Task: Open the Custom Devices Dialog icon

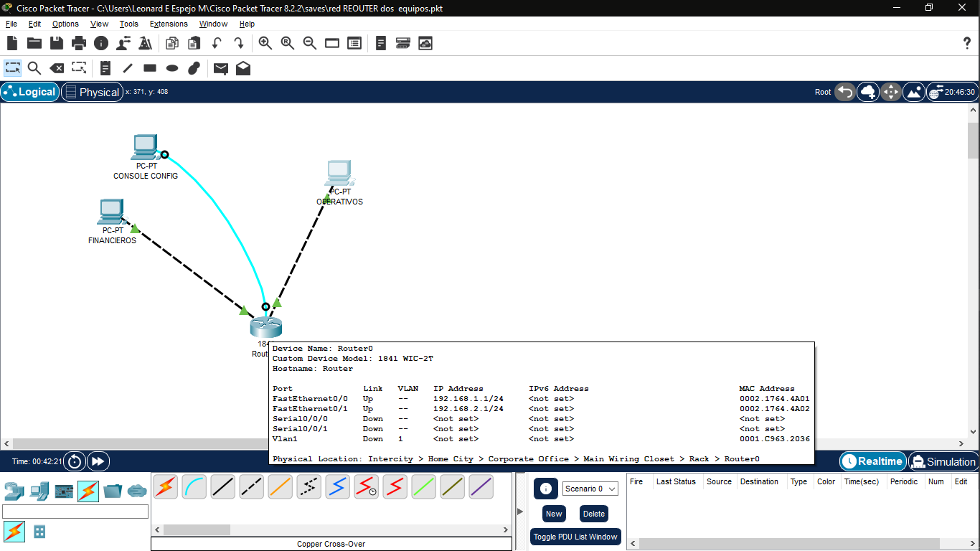Action: coord(403,43)
